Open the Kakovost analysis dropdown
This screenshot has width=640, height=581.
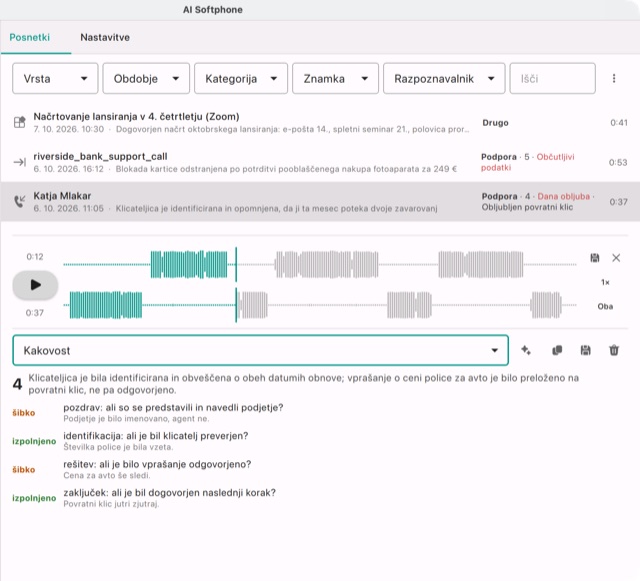pyautogui.click(x=260, y=350)
